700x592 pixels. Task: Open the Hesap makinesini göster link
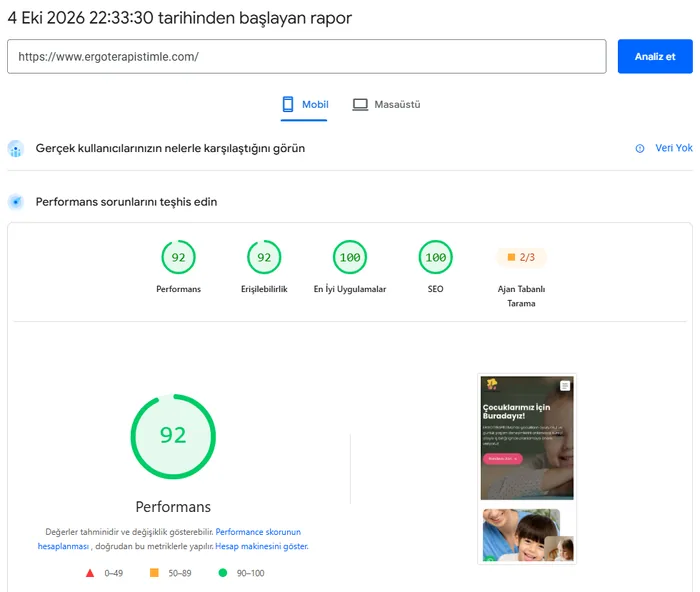coord(262,546)
